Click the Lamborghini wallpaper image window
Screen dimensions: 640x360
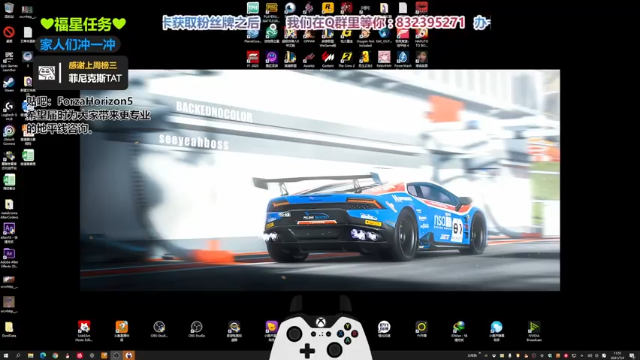pos(320,180)
